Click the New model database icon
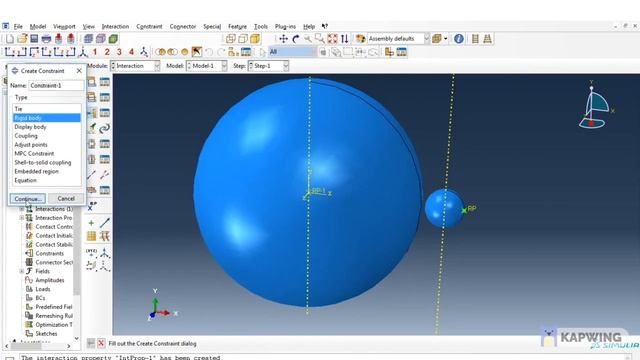The width and height of the screenshot is (640, 360). click(10, 39)
